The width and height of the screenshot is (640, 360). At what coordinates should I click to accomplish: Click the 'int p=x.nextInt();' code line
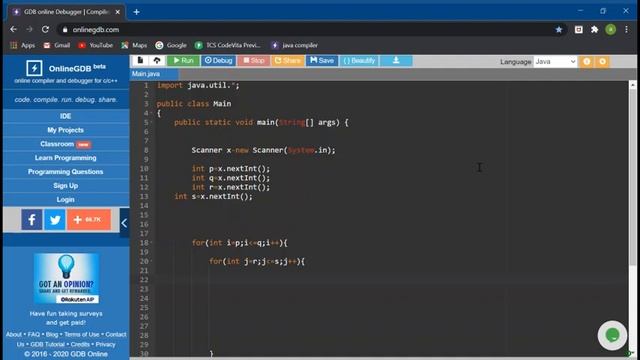tap(231, 169)
